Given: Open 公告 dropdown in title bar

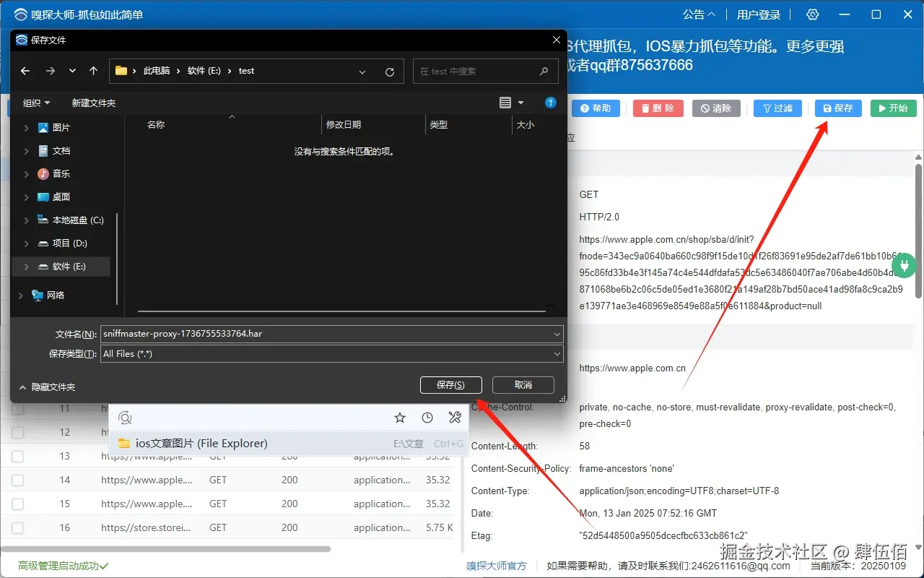Looking at the screenshot, I should tap(699, 14).
